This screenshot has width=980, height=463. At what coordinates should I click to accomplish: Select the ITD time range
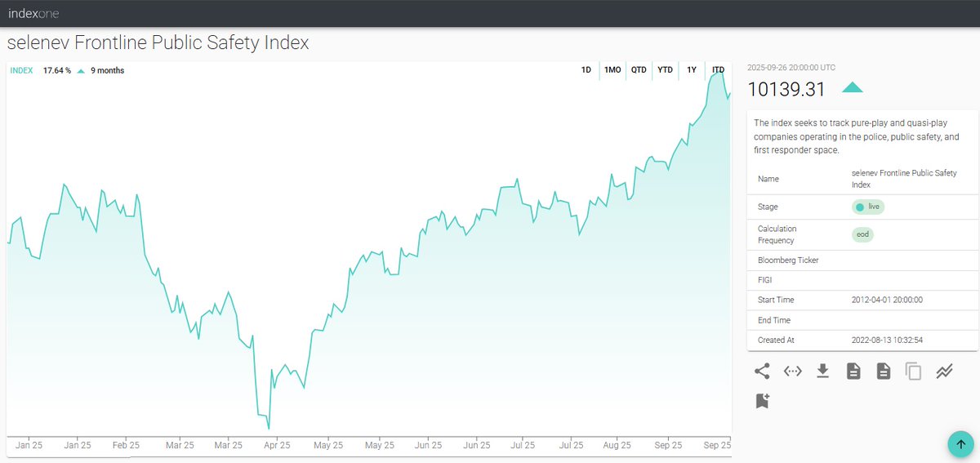tap(719, 70)
